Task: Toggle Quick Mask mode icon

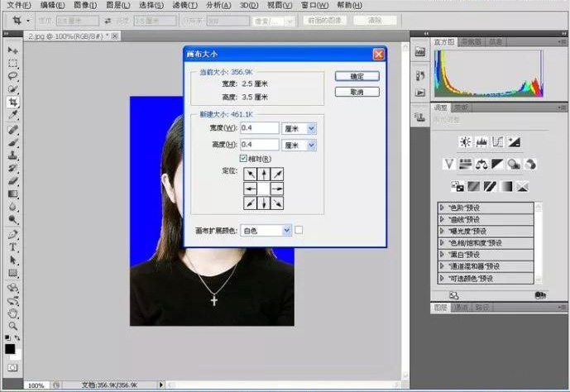Action: point(12,368)
